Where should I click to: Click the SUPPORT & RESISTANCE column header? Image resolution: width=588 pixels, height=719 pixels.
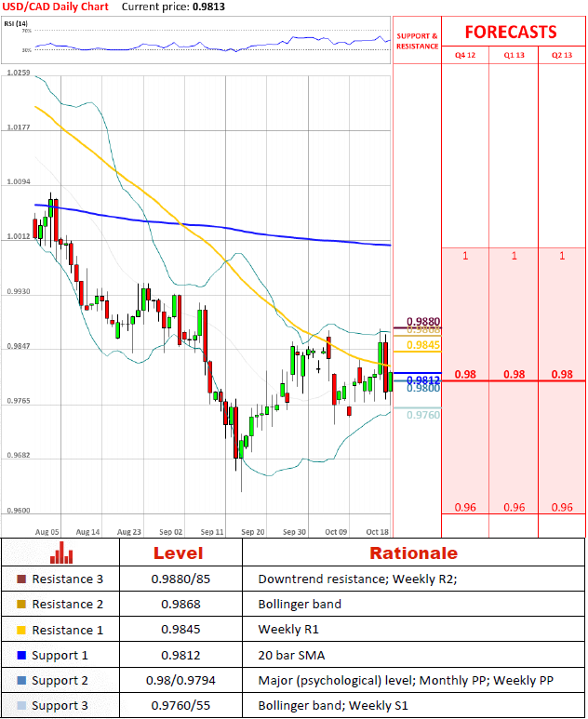tap(416, 40)
